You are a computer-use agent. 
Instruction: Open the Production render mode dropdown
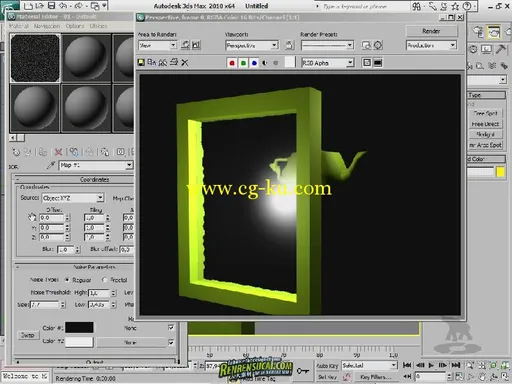431,45
